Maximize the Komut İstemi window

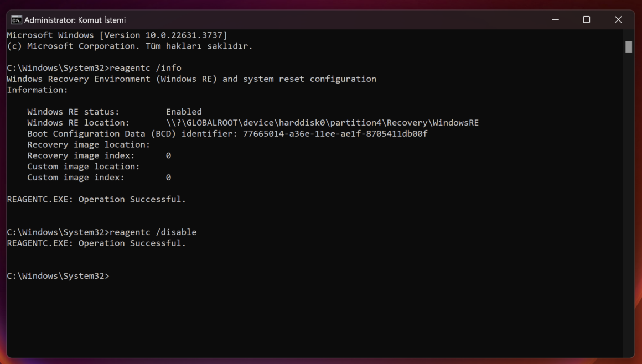click(586, 20)
